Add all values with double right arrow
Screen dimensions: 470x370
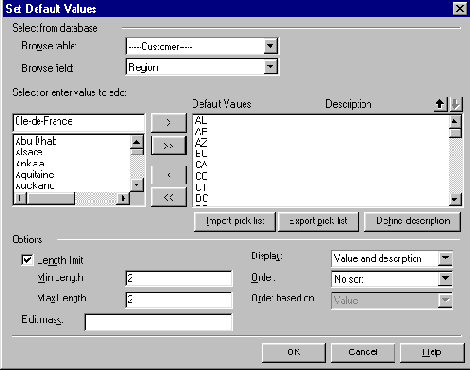169,146
